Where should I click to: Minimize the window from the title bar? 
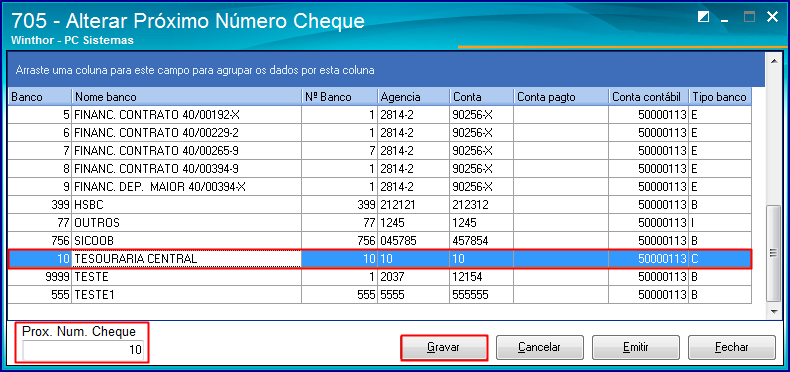coord(726,20)
